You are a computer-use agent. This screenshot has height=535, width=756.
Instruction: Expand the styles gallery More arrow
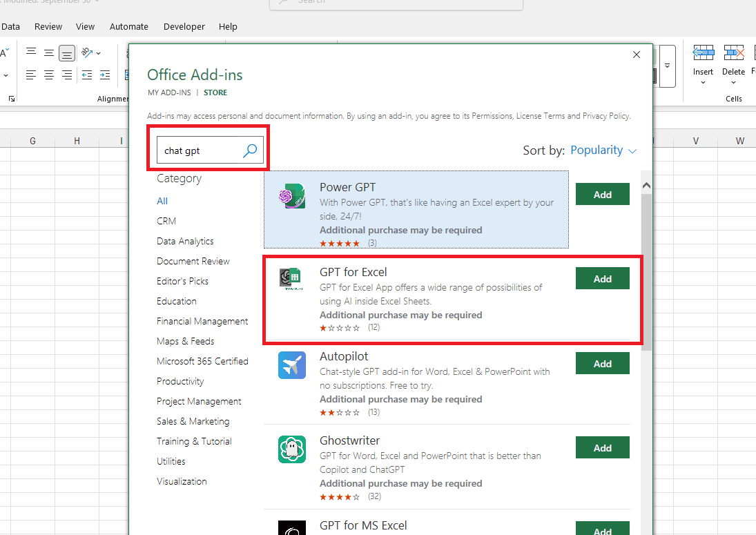click(x=668, y=66)
